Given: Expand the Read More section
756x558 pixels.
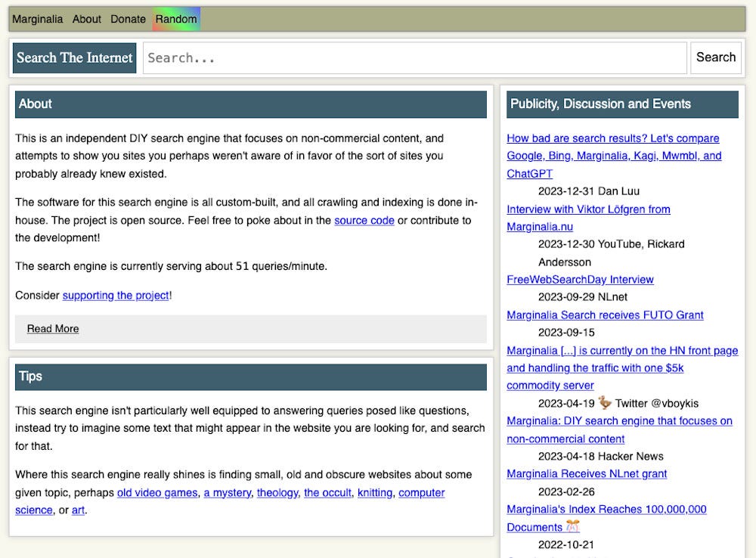Looking at the screenshot, I should click(251, 329).
